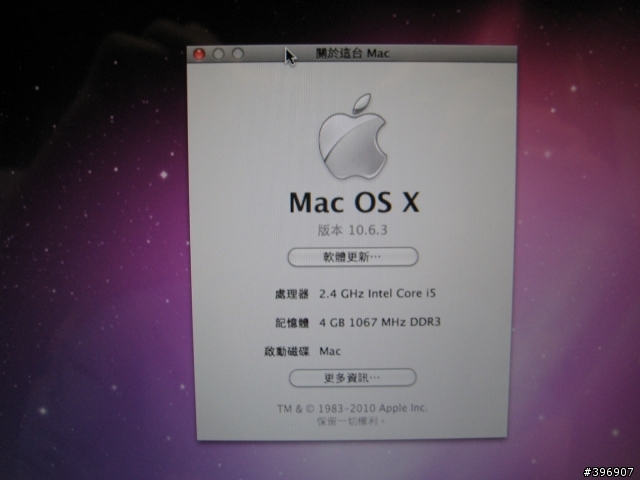640x480 pixels.
Task: Click the grayed minimize button in title bar
Action: point(218,54)
